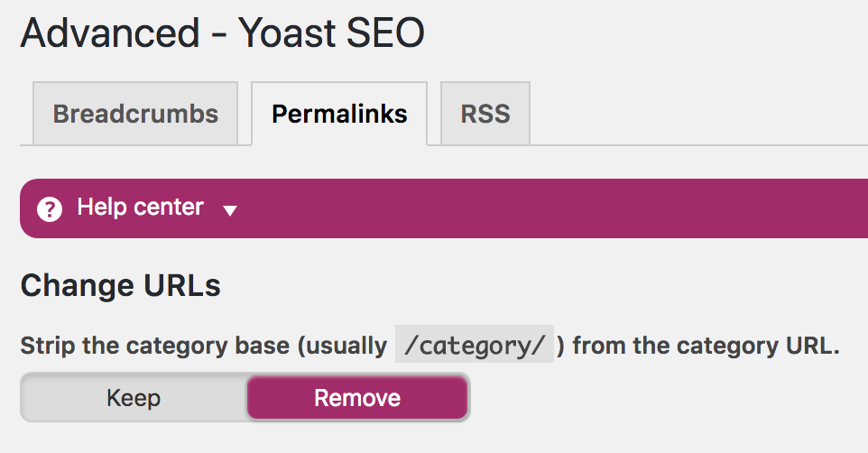Click the white circle icon beside Help center
The image size is (868, 453).
click(x=50, y=209)
